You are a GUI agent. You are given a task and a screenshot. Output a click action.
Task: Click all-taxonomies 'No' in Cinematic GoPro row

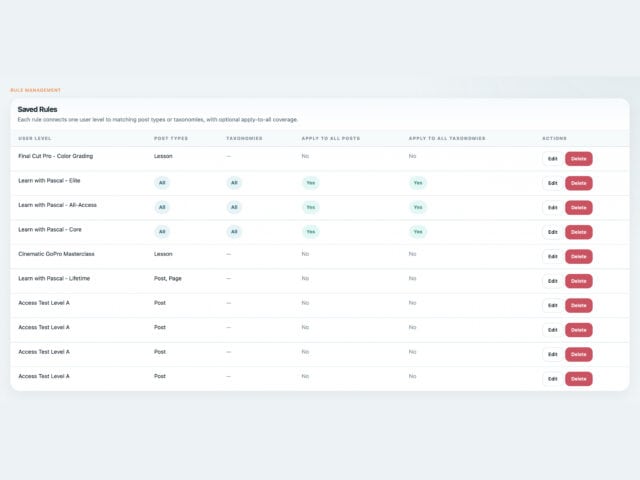[413, 254]
